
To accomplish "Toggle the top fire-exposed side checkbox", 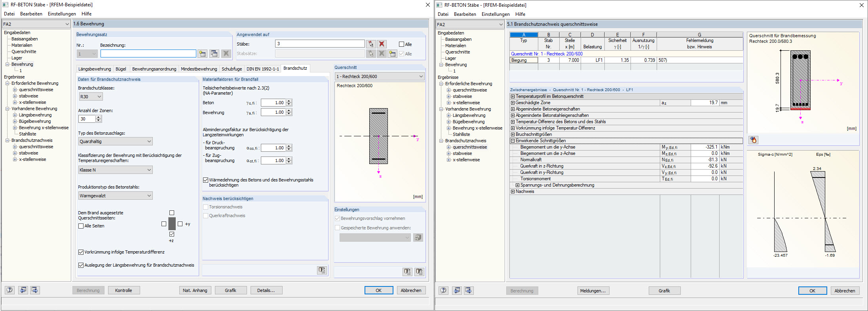I will pos(172,213).
